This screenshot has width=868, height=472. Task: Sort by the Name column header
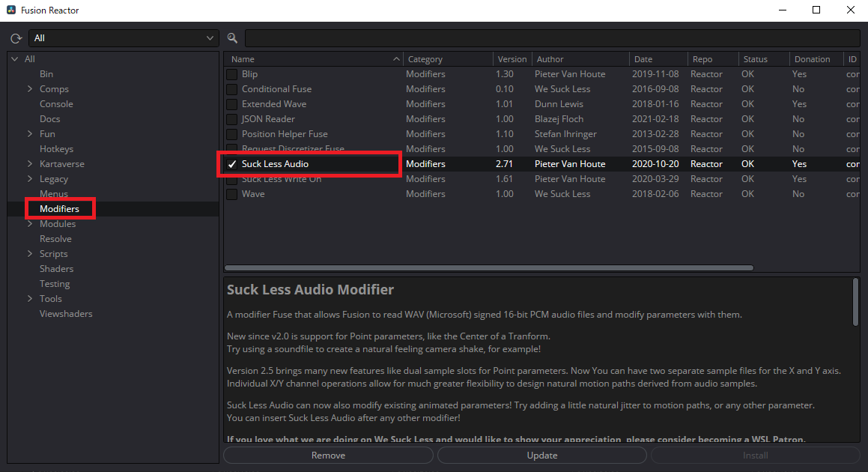tap(313, 59)
